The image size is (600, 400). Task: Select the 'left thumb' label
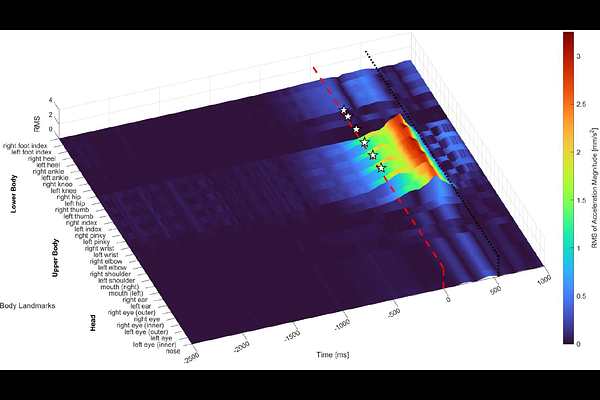78,216
